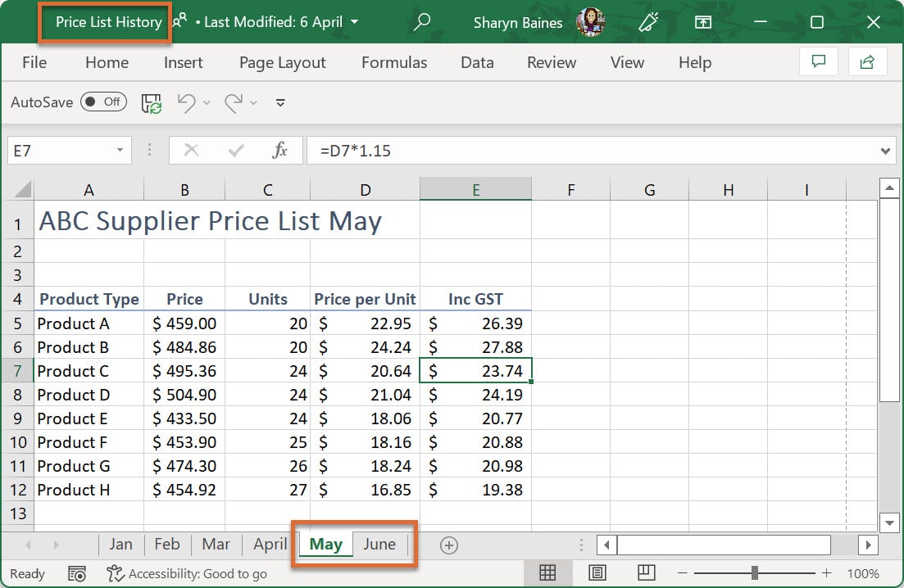Click the Undo arrow icon

(x=186, y=102)
